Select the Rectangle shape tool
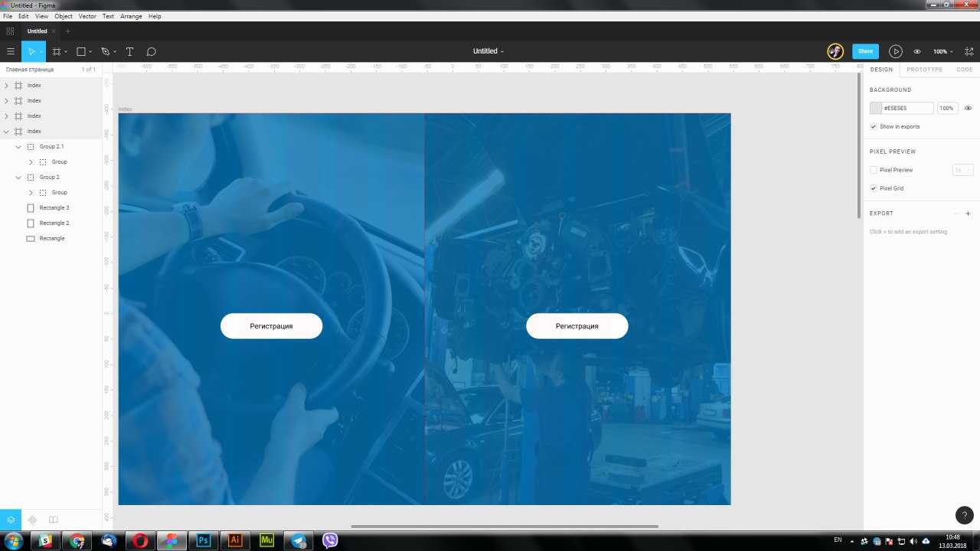This screenshot has height=551, width=980. (x=81, y=51)
